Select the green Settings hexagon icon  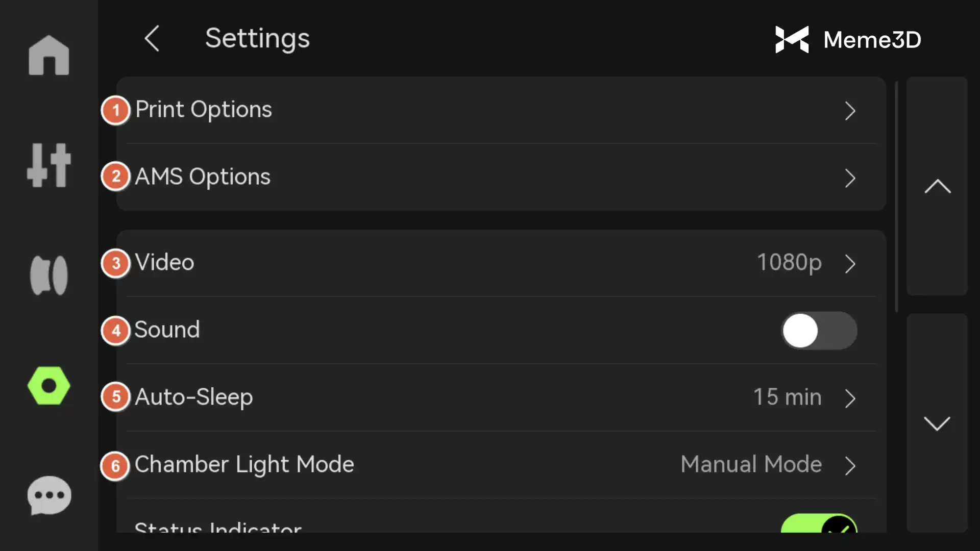tap(49, 386)
